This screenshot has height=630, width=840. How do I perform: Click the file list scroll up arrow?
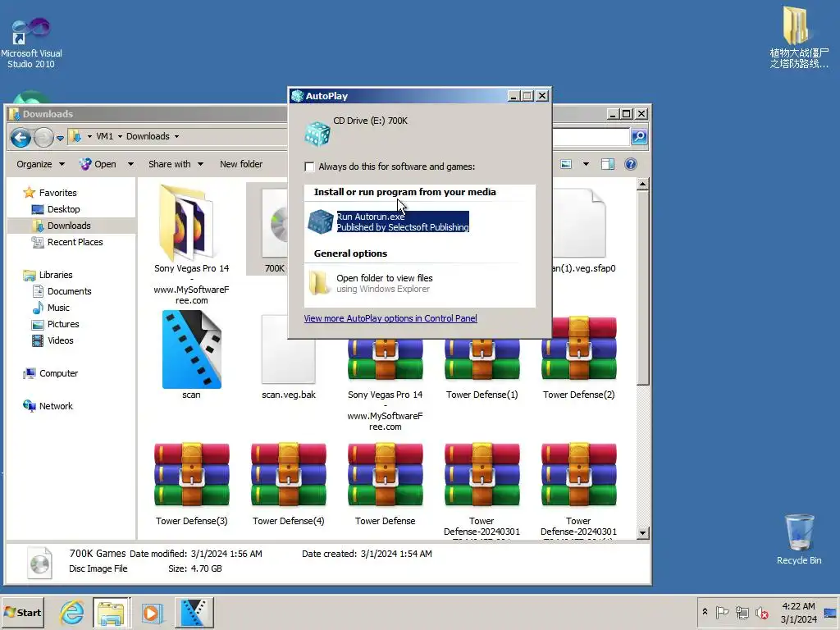(643, 185)
